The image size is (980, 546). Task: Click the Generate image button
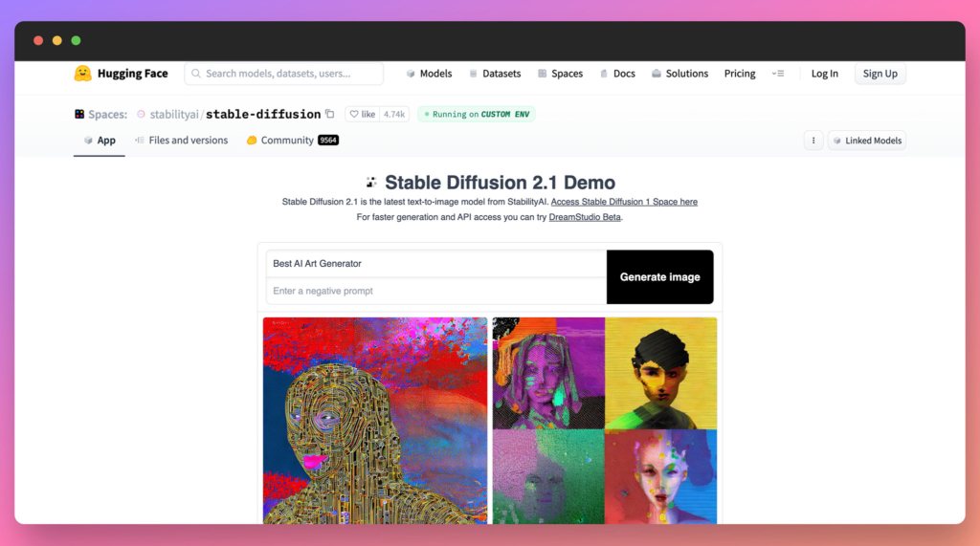[x=660, y=277]
